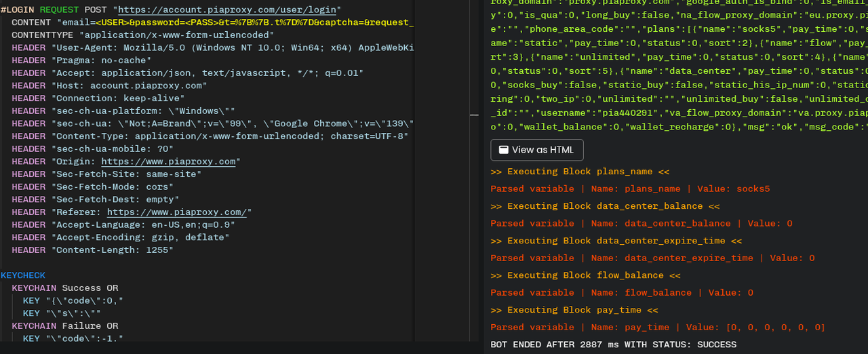This screenshot has width=868, height=354.
Task: Click the Pragma: no-cache header line
Action: 81,60
